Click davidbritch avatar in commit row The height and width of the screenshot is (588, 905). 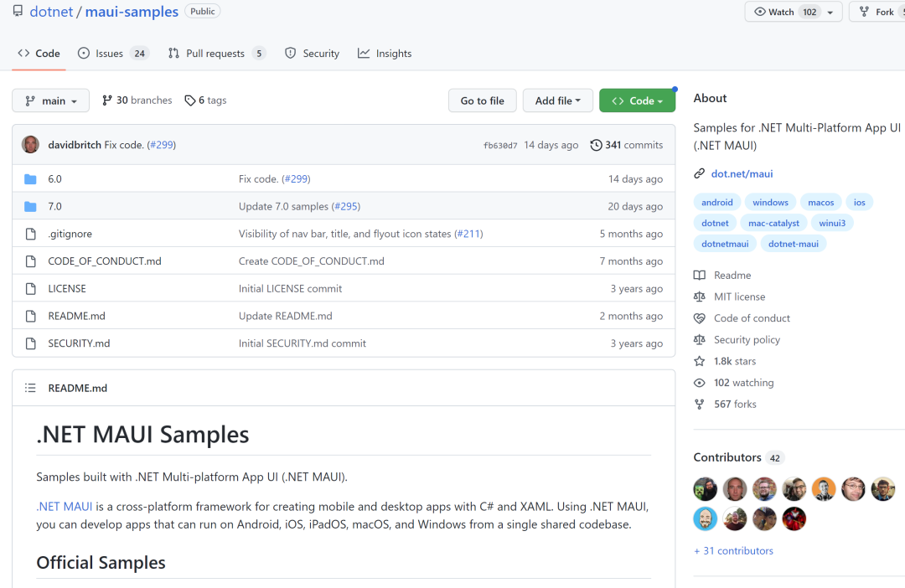coord(31,144)
